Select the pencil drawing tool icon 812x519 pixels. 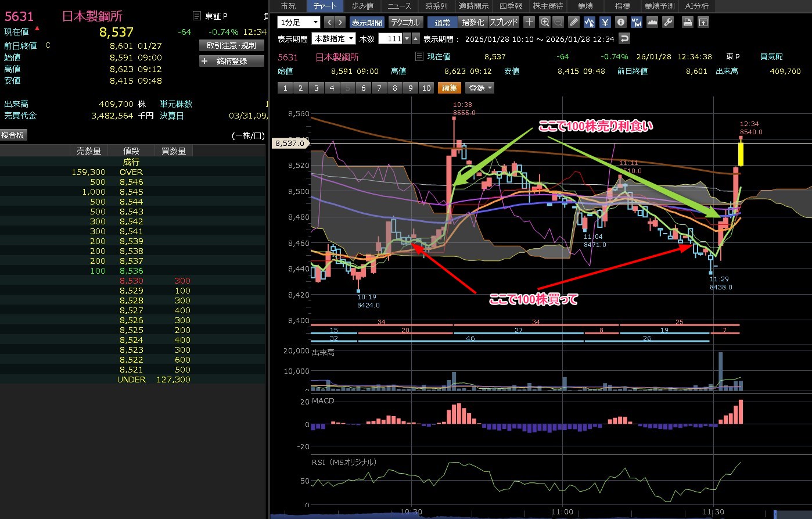pyautogui.click(x=574, y=23)
